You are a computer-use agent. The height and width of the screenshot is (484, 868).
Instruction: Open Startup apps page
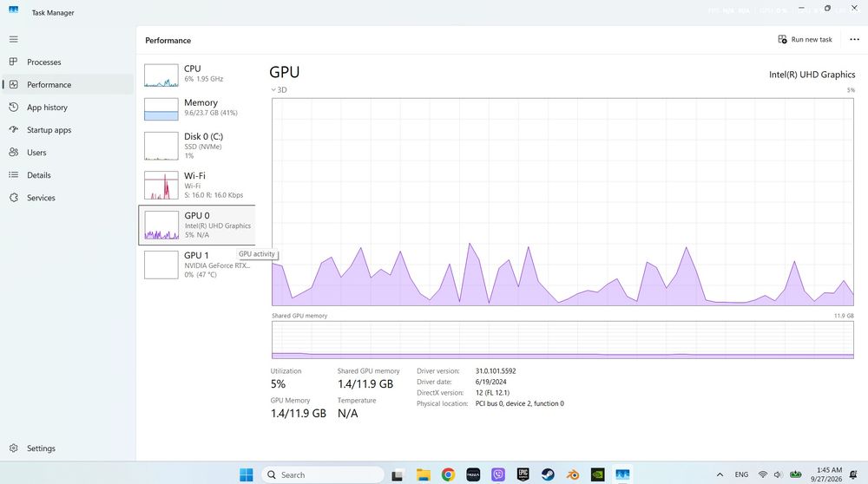pyautogui.click(x=67, y=130)
